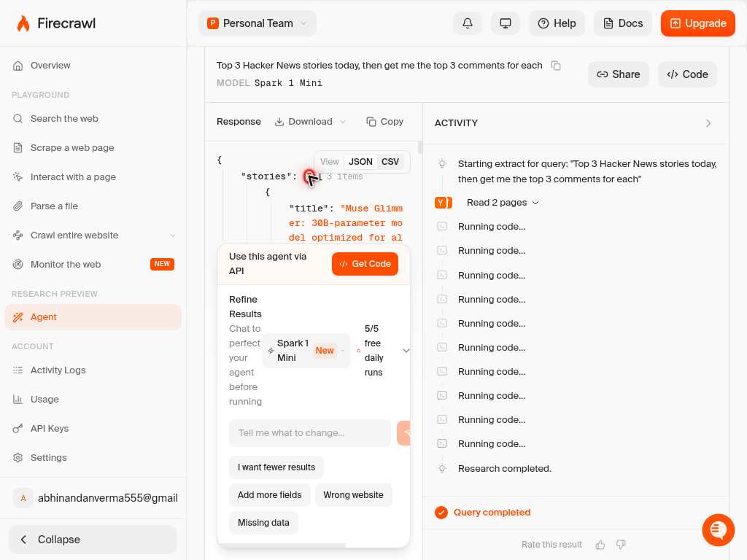Click the Starting extract lightbulb icon
The height and width of the screenshot is (560, 747).
tap(442, 164)
